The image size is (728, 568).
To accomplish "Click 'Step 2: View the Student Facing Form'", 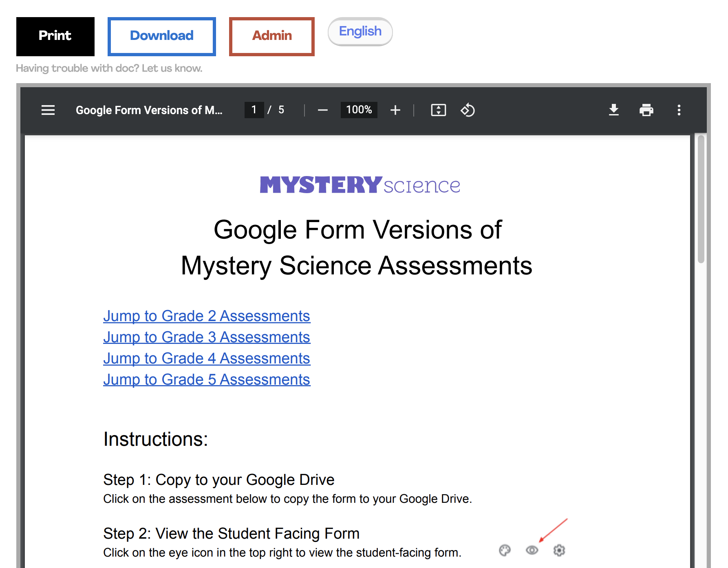I will (232, 534).
